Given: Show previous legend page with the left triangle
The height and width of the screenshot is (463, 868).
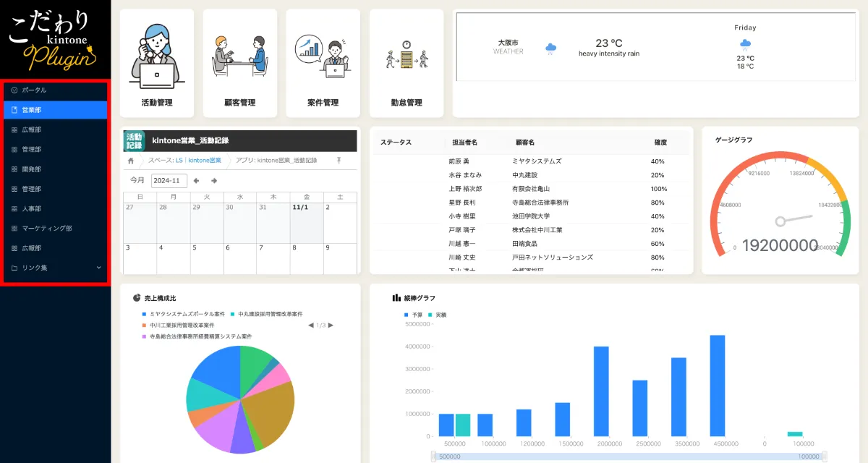Looking at the screenshot, I should pos(310,326).
